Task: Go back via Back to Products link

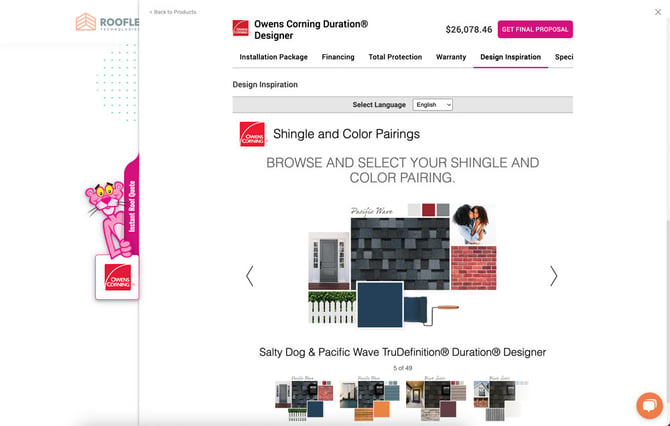Action: coord(173,12)
